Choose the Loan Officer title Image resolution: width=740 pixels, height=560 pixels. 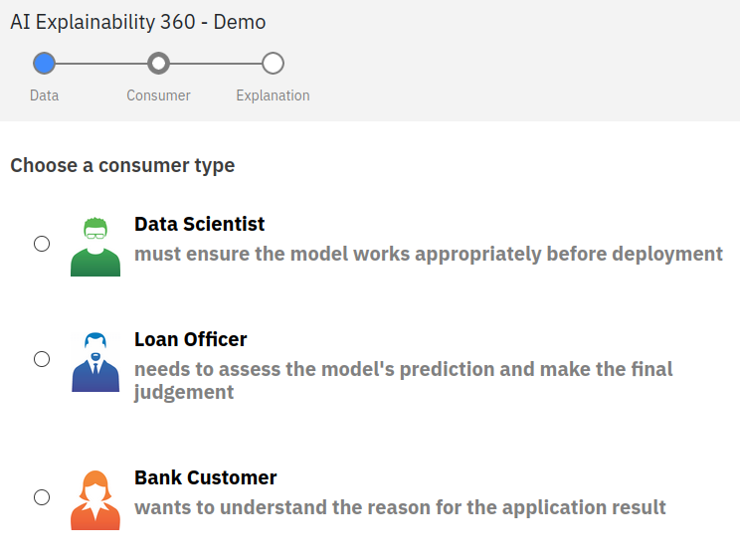coord(191,339)
